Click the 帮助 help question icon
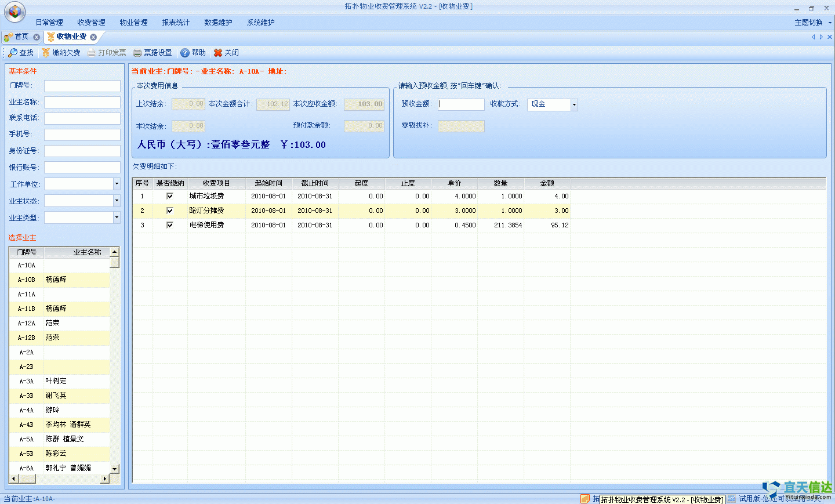The height and width of the screenshot is (504, 835). [185, 53]
